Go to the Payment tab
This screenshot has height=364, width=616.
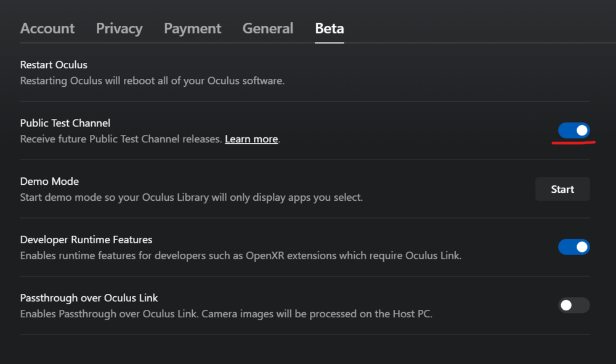tap(192, 28)
